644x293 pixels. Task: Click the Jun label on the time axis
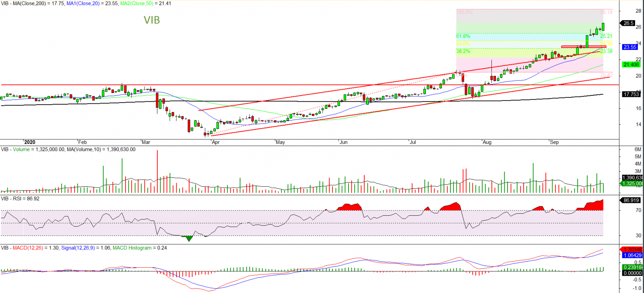(x=343, y=142)
